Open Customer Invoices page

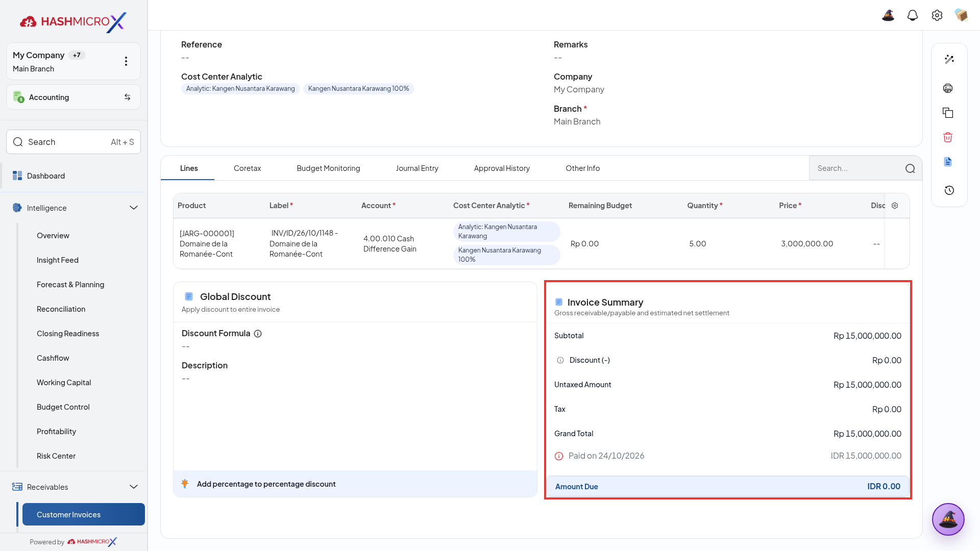[x=84, y=514]
